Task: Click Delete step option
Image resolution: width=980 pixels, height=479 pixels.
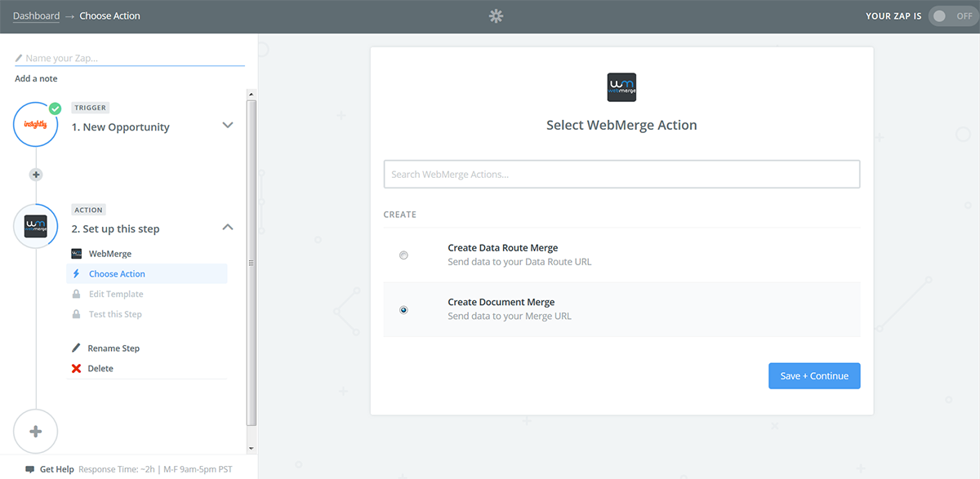Action: point(100,369)
